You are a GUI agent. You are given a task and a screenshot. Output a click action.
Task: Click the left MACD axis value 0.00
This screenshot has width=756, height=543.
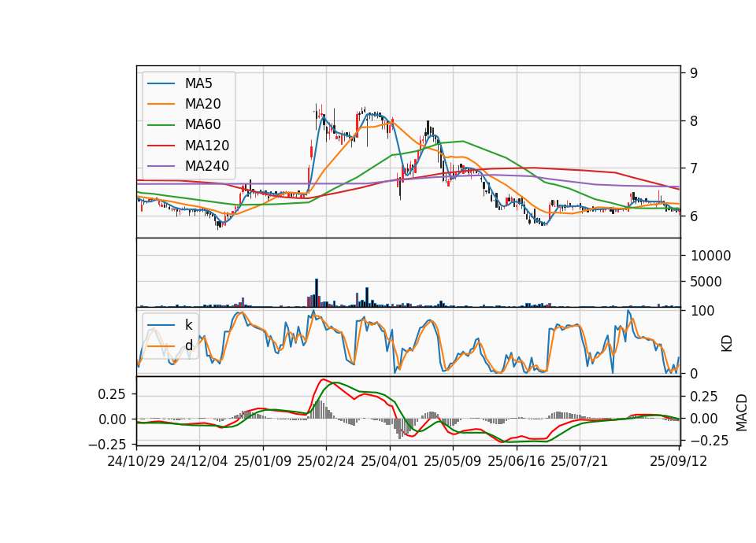(112, 419)
